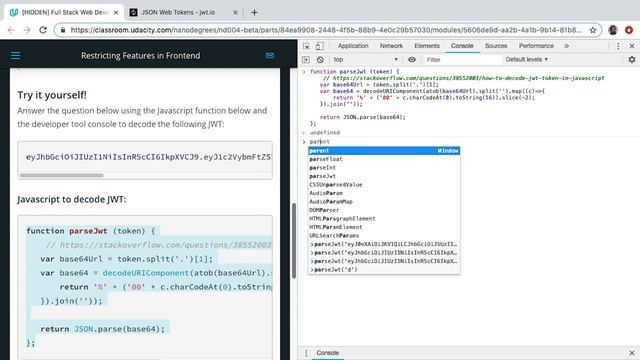
Task: Click 'Javascript to decode JWT:' heading
Action: click(x=72, y=199)
